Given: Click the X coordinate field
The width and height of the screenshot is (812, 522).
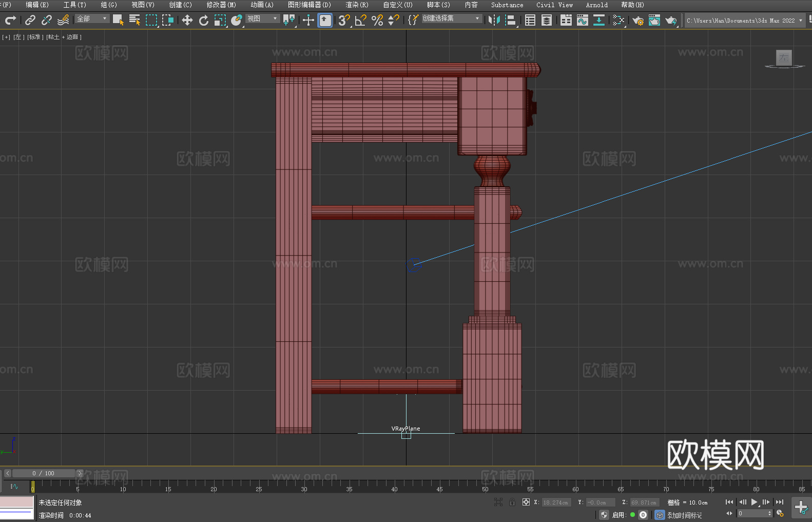Looking at the screenshot, I should click(x=555, y=502).
